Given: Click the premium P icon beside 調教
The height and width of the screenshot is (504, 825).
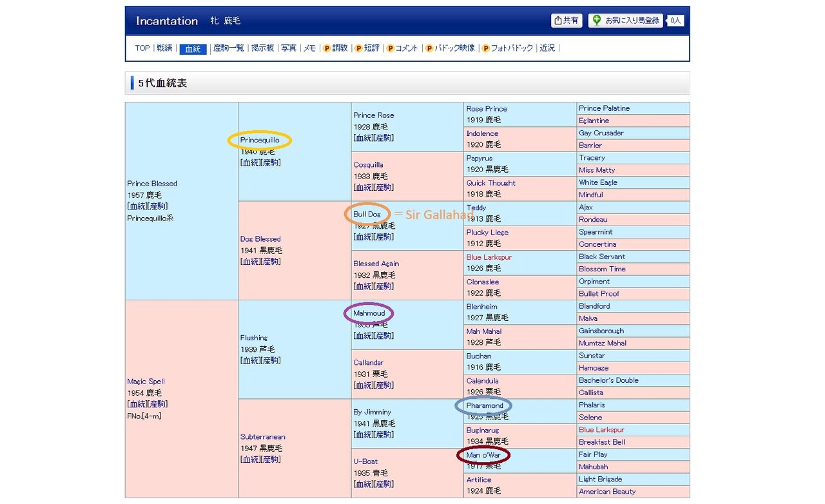Looking at the screenshot, I should pos(327,48).
